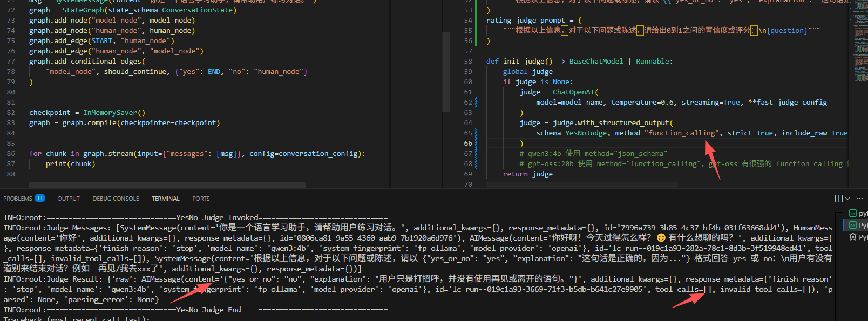Select the TERMINAL tab
The height and width of the screenshot is (321, 868).
(x=165, y=199)
